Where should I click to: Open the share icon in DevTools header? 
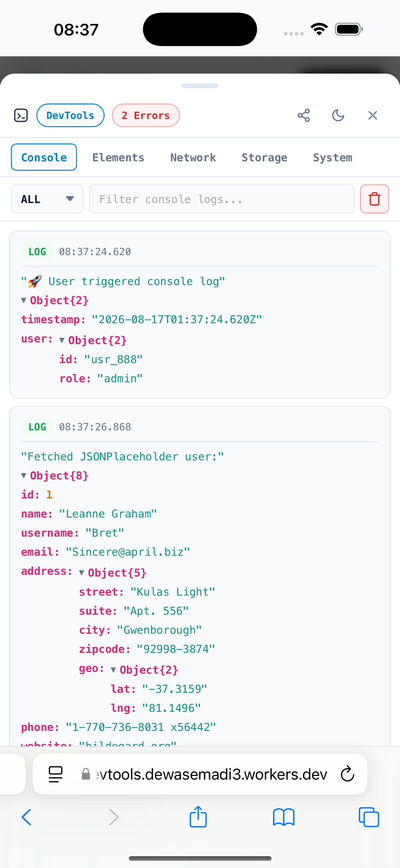point(304,115)
